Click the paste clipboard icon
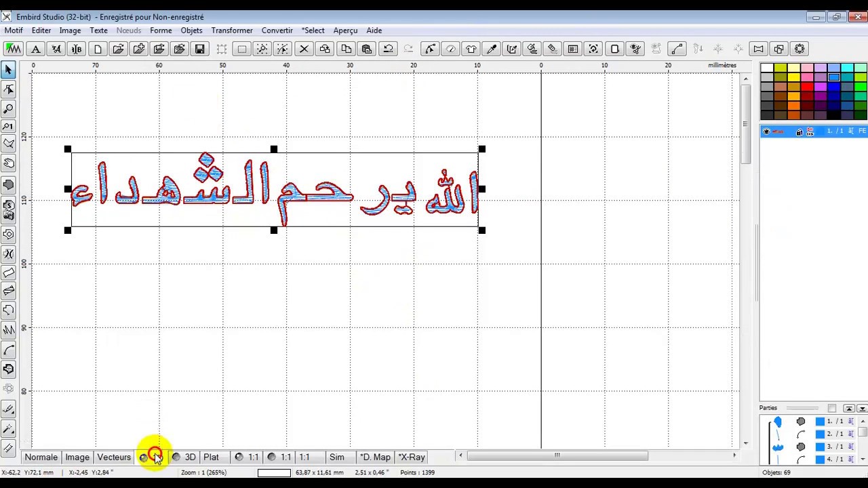Screen dimensions: 868x488 pyautogui.click(x=367, y=49)
